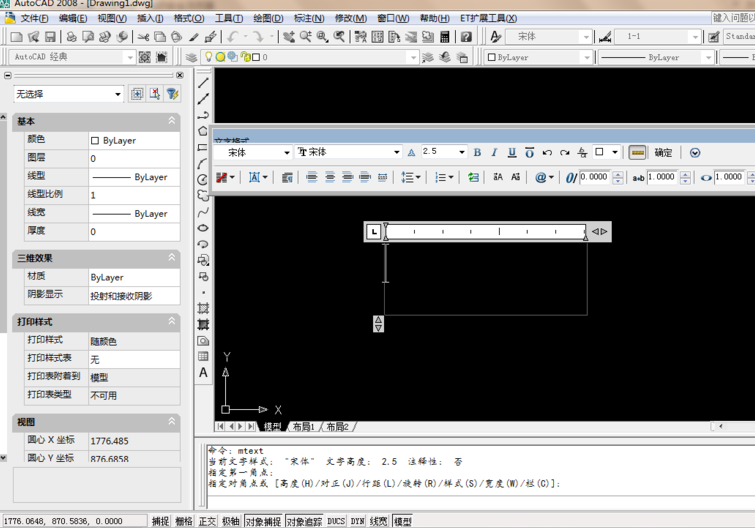Toggle DYN dynamic input in status bar
The image size is (755, 528).
point(357,521)
